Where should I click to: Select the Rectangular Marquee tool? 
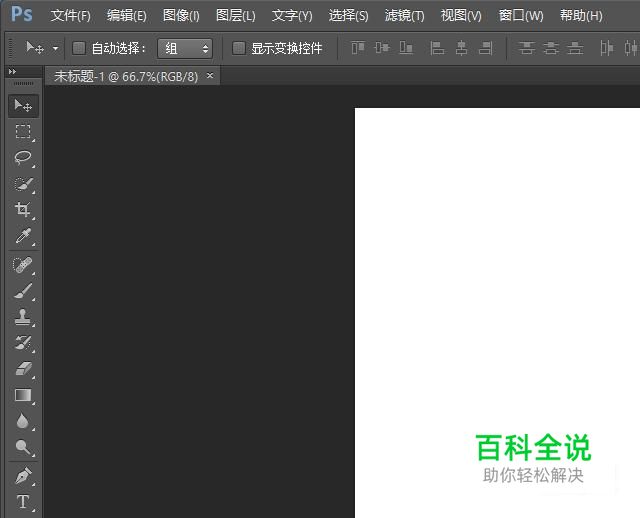pyautogui.click(x=23, y=132)
